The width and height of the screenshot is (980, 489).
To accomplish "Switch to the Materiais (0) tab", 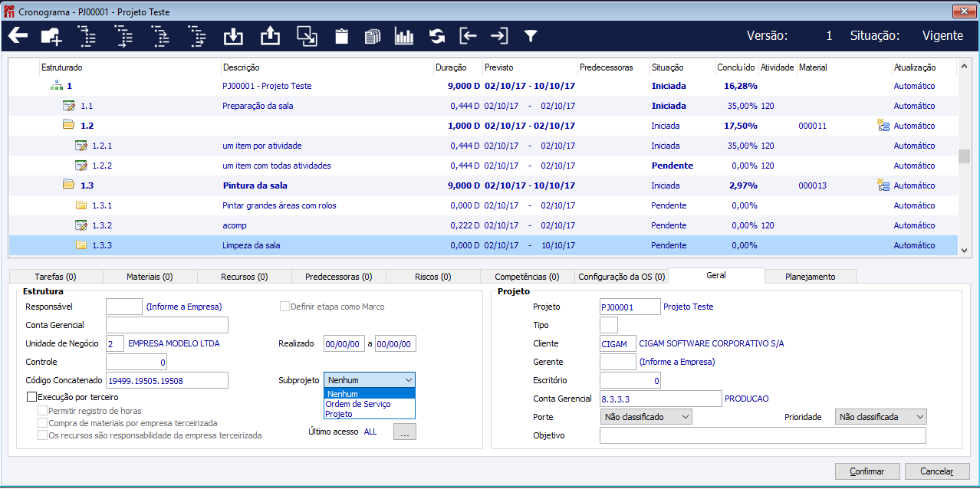I will (150, 277).
